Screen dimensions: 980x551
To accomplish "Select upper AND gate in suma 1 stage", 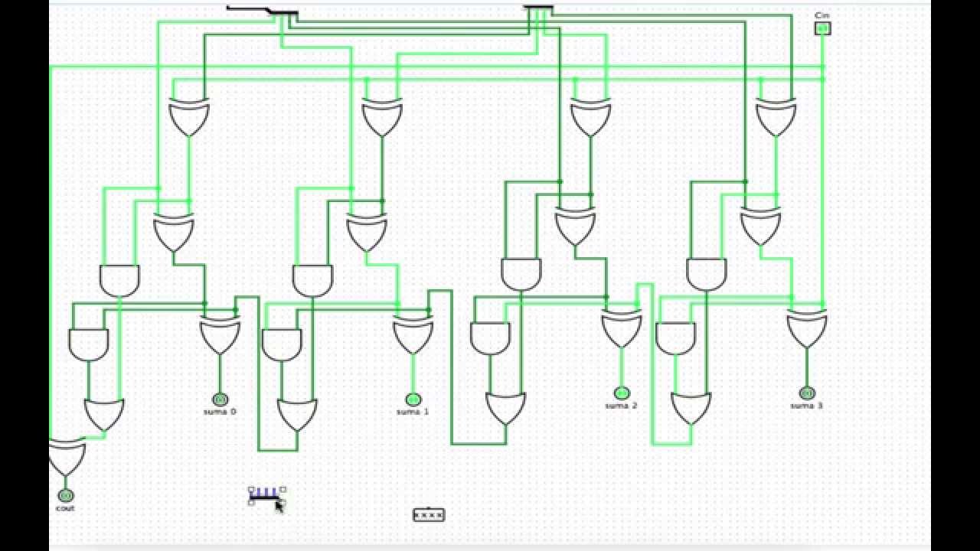I will click(312, 281).
